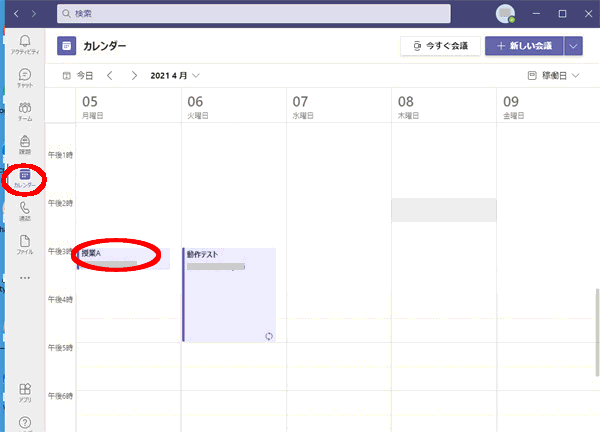
Task: Expand the new meeting options arrow
Action: [573, 45]
